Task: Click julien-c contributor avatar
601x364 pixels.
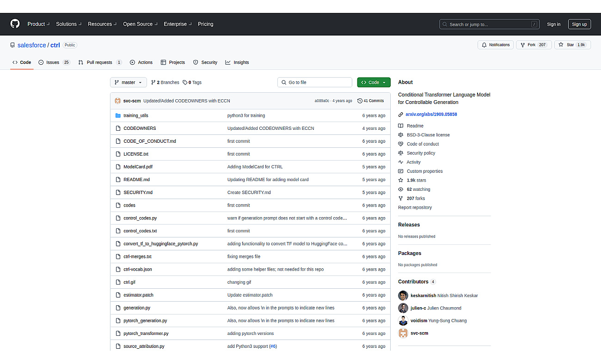Action: tap(403, 308)
